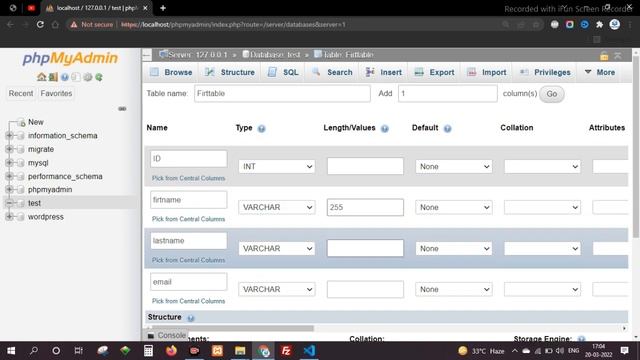Screen dimensions: 640x360
Task: Click Pick from Central Columns under email
Action: 189,301
